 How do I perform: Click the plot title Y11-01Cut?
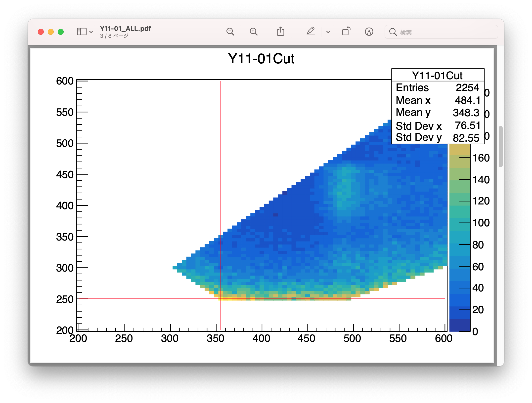[261, 59]
